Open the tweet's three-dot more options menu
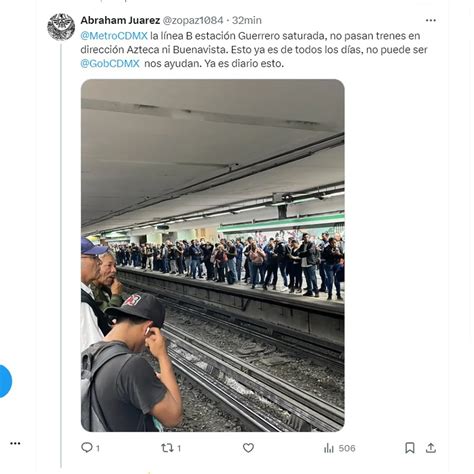Image resolution: width=474 pixels, height=474 pixels. (431, 21)
